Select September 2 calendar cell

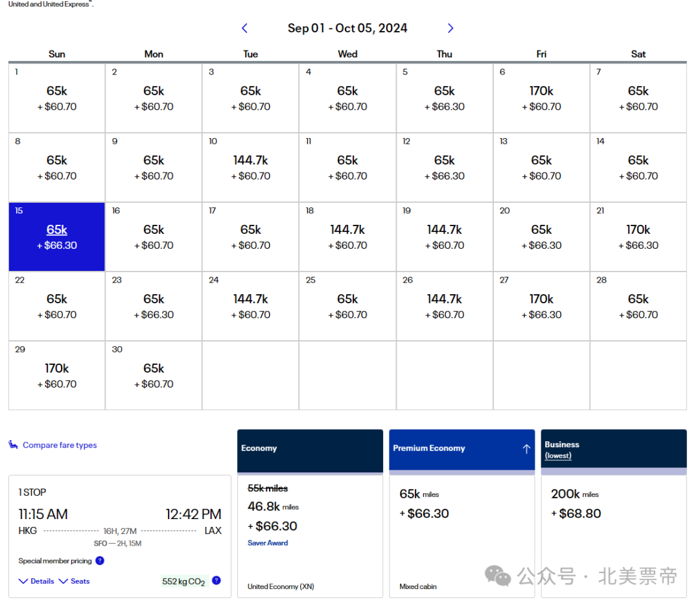(154, 99)
